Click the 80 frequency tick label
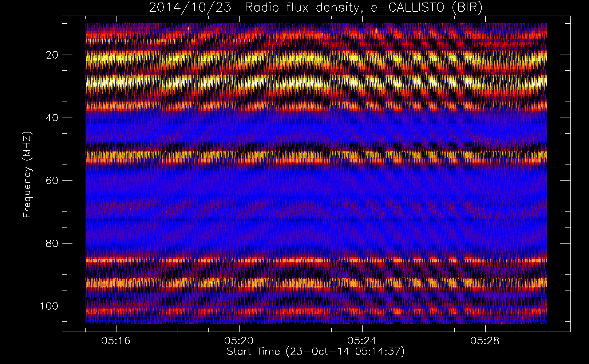The width and height of the screenshot is (589, 364). pos(52,243)
